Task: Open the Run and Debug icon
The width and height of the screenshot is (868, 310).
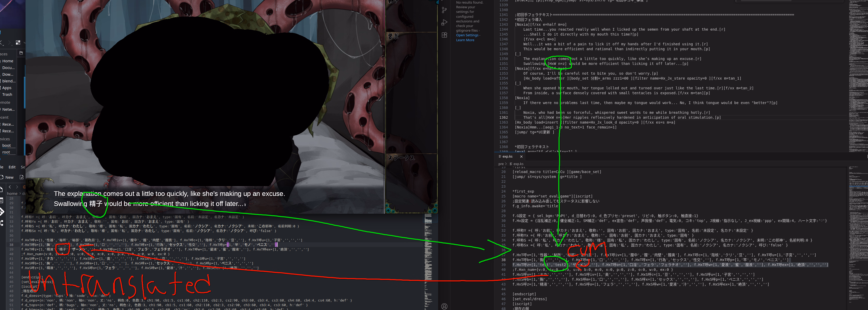Action: 445,23
